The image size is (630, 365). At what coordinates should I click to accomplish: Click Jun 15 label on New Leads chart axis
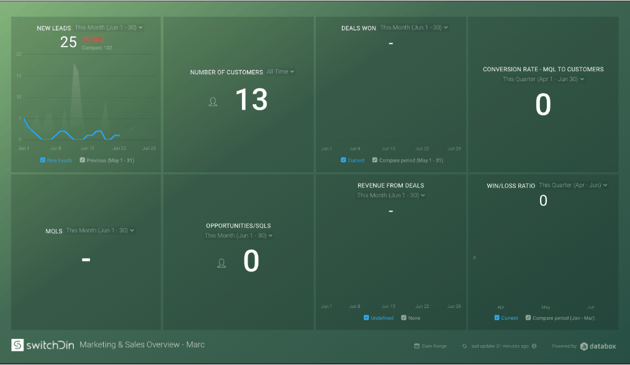(x=87, y=148)
